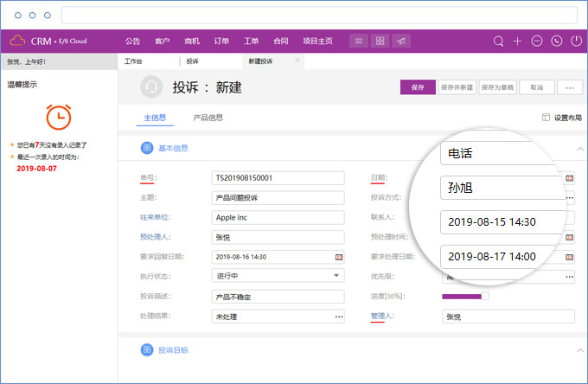Close the 新建投诉 tab

tap(297, 61)
